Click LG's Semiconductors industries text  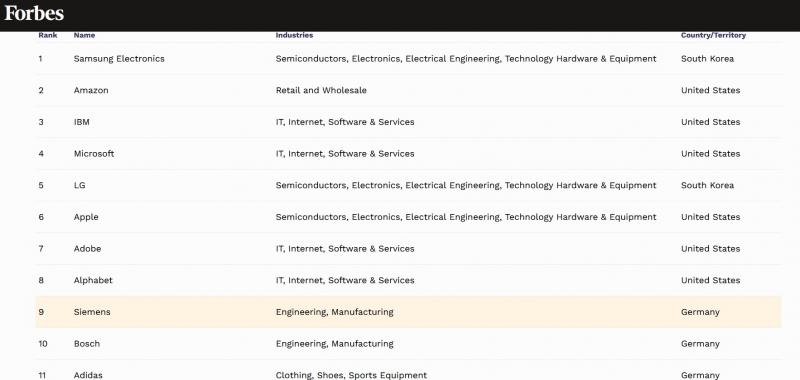point(466,185)
